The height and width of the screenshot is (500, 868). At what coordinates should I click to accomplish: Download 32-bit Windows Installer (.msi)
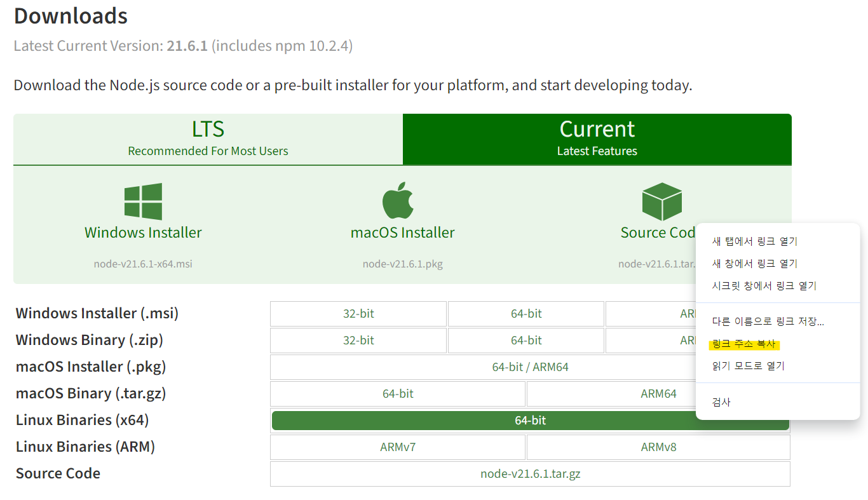[358, 314]
